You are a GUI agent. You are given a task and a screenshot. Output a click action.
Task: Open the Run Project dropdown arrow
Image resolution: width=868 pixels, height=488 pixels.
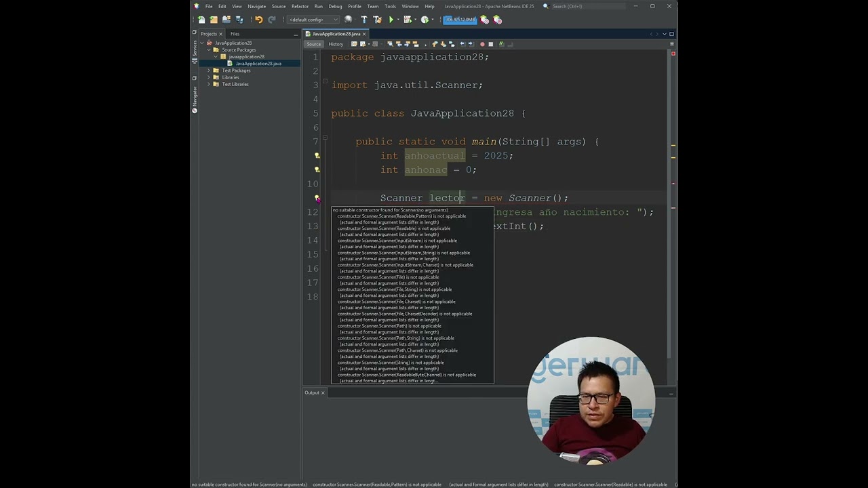point(398,20)
